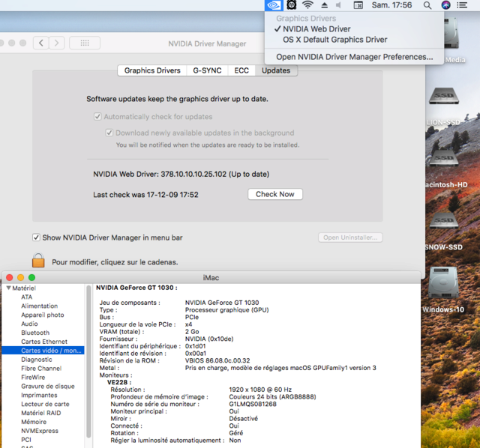Click monitor serial G1LMQS081268
Image resolution: width=480 pixels, height=448 pixels.
coord(253,404)
